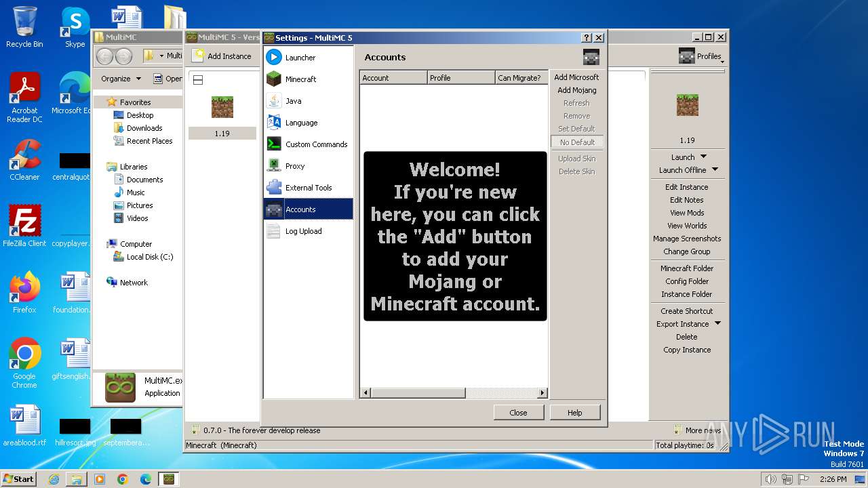Image resolution: width=868 pixels, height=488 pixels.
Task: Open the Log Upload settings page
Action: 309,231
